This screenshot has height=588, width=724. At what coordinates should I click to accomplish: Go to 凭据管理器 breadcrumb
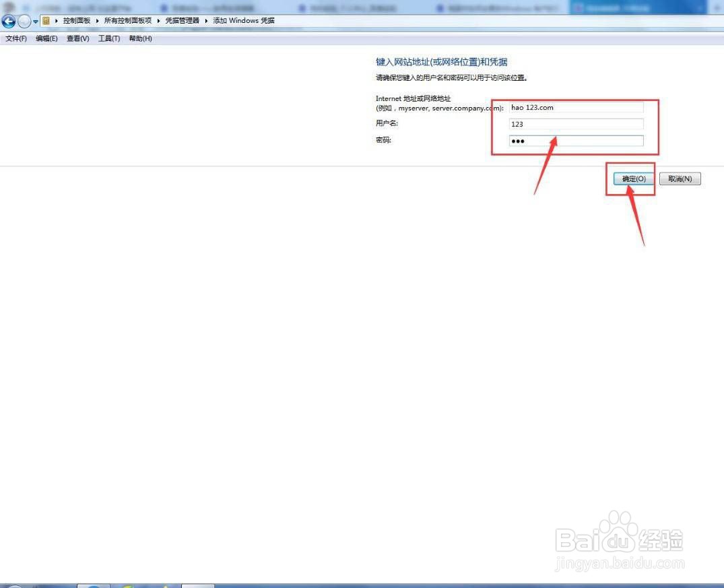point(183,21)
